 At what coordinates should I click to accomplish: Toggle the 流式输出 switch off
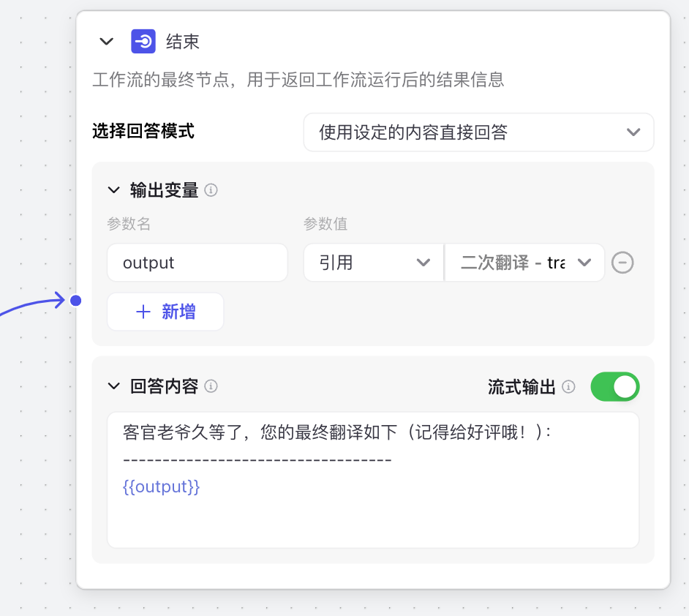point(614,387)
